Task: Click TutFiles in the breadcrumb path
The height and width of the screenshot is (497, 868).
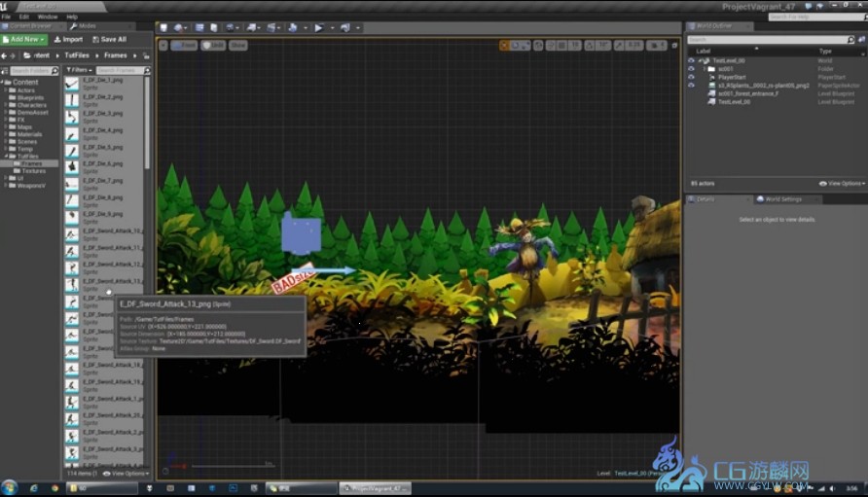Action: point(77,55)
